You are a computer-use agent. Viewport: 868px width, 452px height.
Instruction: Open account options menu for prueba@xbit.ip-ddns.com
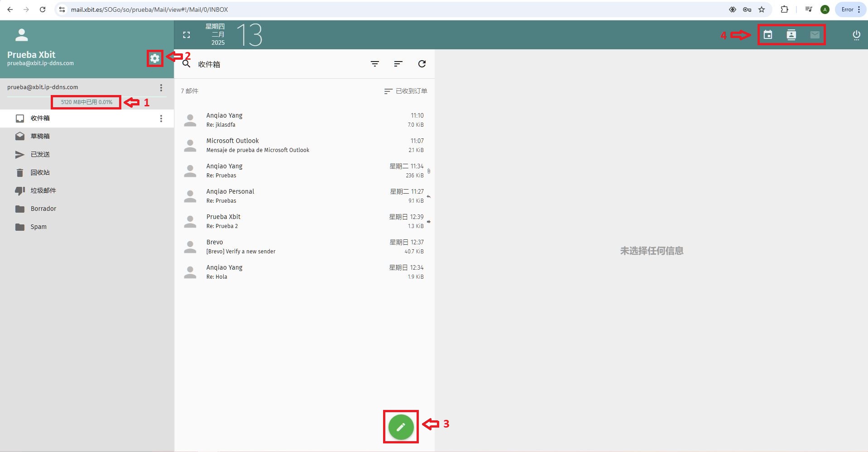pyautogui.click(x=161, y=87)
